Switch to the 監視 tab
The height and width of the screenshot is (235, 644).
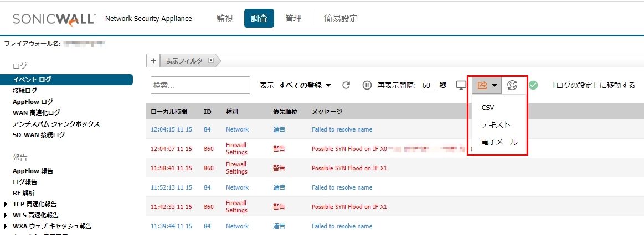pyautogui.click(x=224, y=18)
